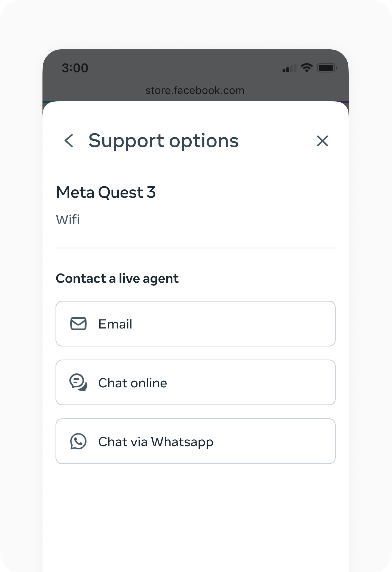Screen dimensions: 392x572
Task: Tap the Chat online speech-bubble icon
Action: coord(79,382)
